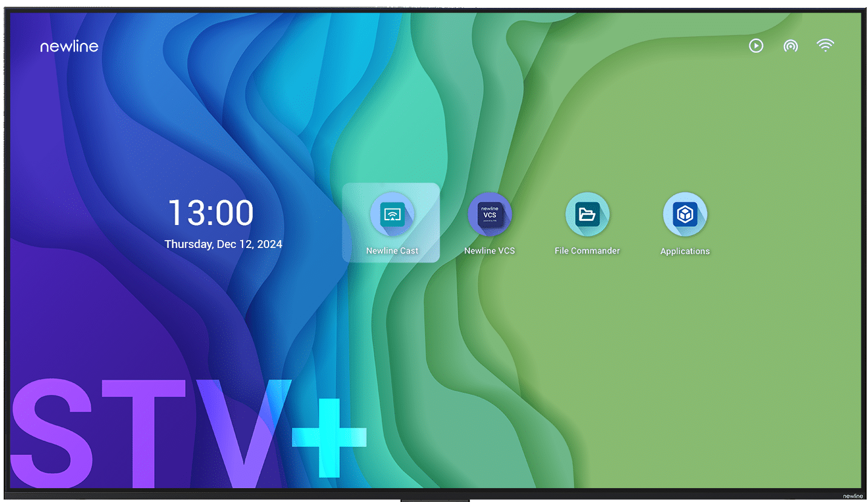Open the hotspot broadcast status icon
Screen dimensions: 868x502
[x=791, y=46]
